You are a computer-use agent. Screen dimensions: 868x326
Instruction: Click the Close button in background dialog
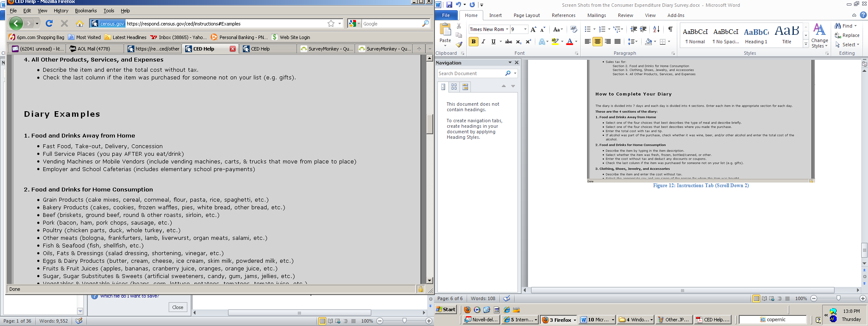tap(178, 307)
